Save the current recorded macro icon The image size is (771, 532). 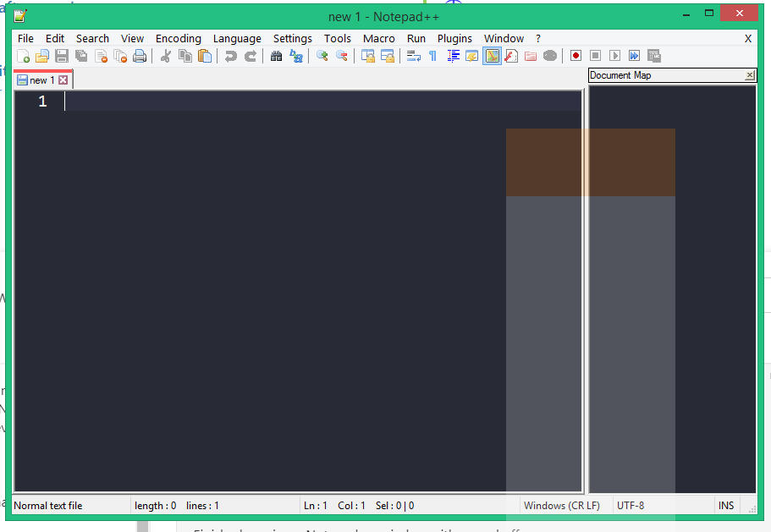654,56
